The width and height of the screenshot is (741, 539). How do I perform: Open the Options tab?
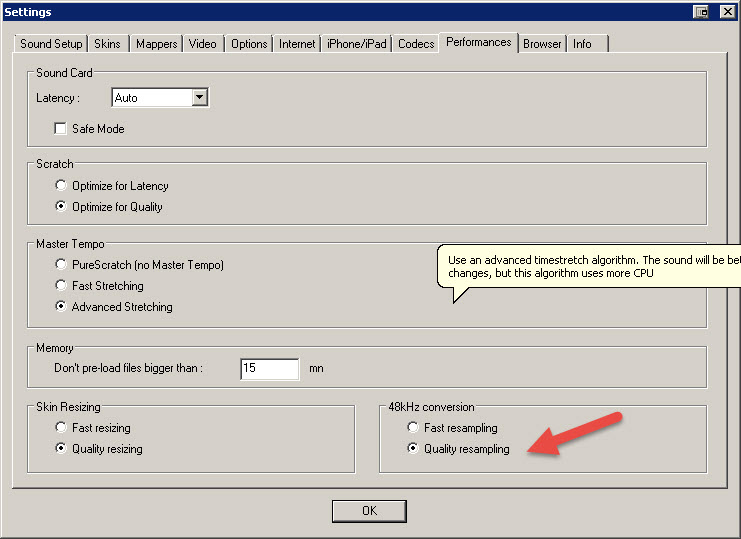[x=249, y=44]
